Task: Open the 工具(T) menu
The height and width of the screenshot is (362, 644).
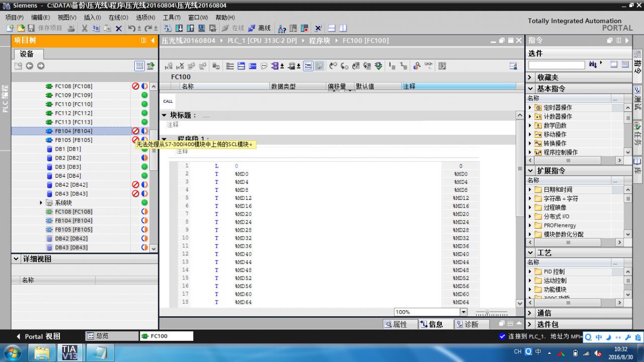Action: (x=172, y=18)
